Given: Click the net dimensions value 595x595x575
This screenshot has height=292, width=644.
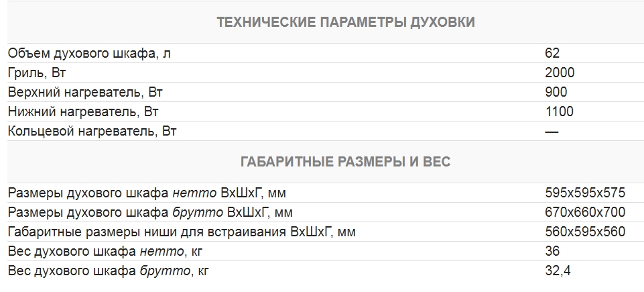Looking at the screenshot, I should [x=585, y=193].
